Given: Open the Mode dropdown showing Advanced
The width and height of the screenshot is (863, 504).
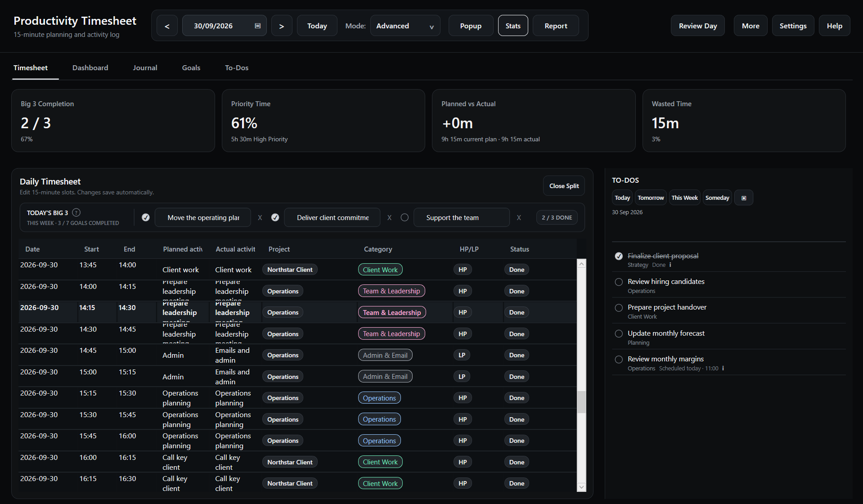Looking at the screenshot, I should click(405, 26).
